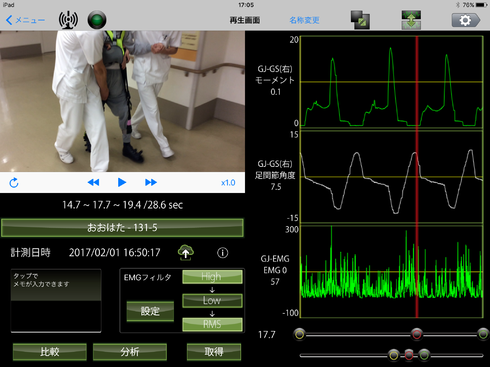Tap the Bluetooth icon in the status bar
490x367 pixels.
458,5
